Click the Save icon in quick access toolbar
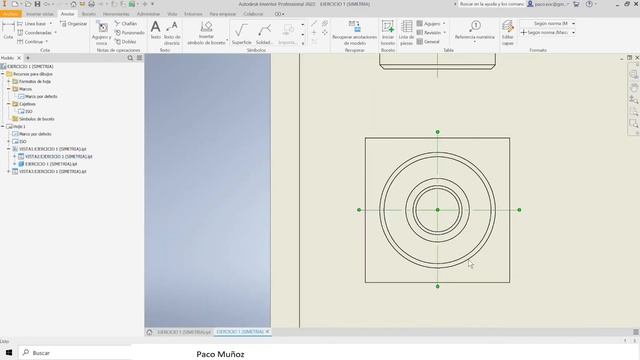Screen dimensions: 640x360 click(37, 4)
